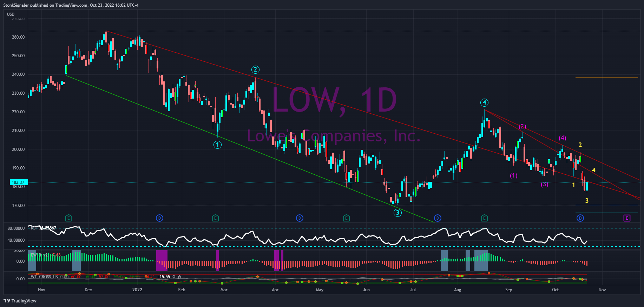This screenshot has width=644, height=307.
Task: Select the yellow wave label 4
Action: [593, 170]
